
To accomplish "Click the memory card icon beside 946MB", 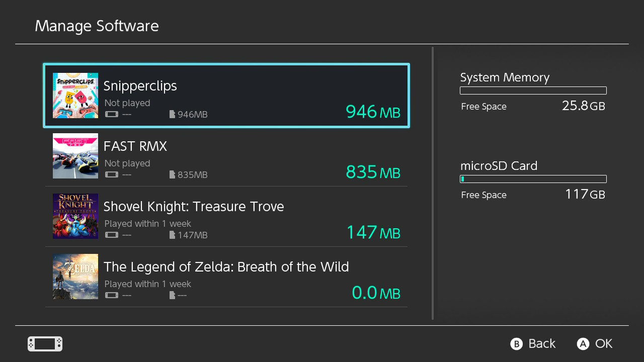I will [173, 114].
